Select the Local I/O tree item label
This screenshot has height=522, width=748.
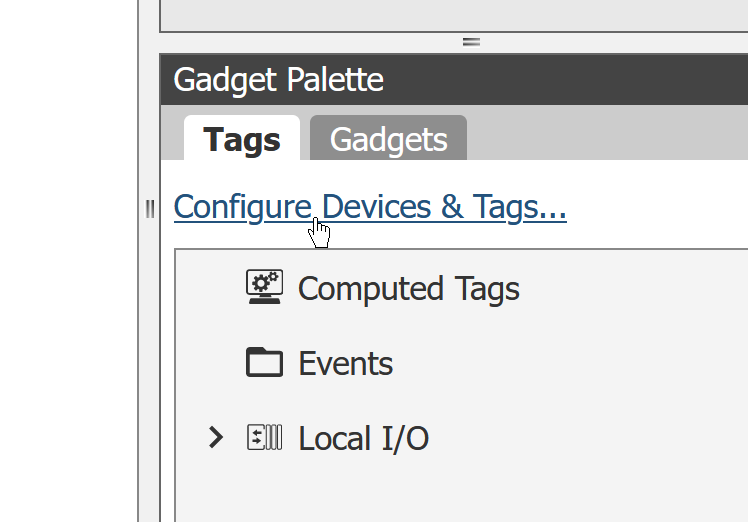364,438
